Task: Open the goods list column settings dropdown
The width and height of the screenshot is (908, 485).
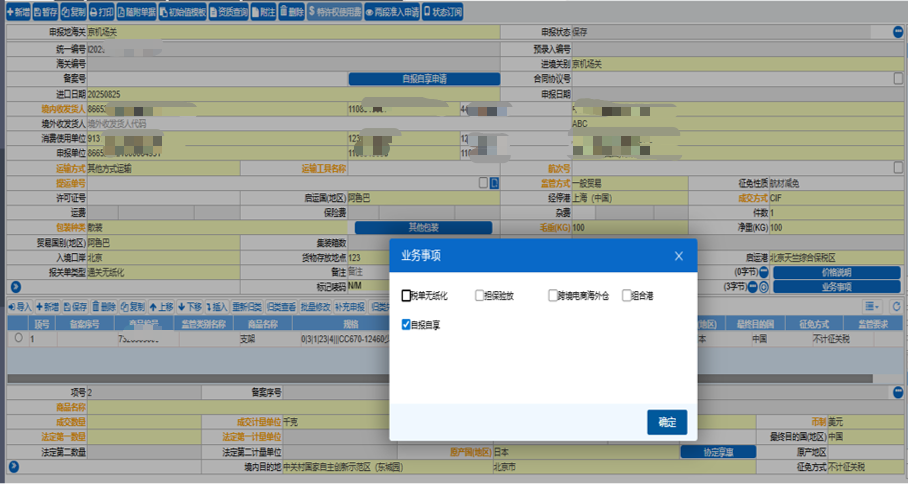Action: click(873, 306)
